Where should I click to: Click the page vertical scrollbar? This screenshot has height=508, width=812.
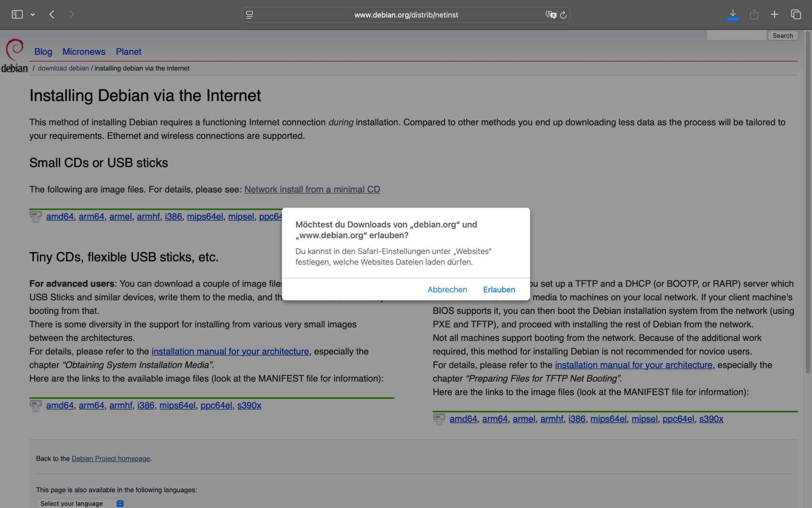tap(808, 202)
